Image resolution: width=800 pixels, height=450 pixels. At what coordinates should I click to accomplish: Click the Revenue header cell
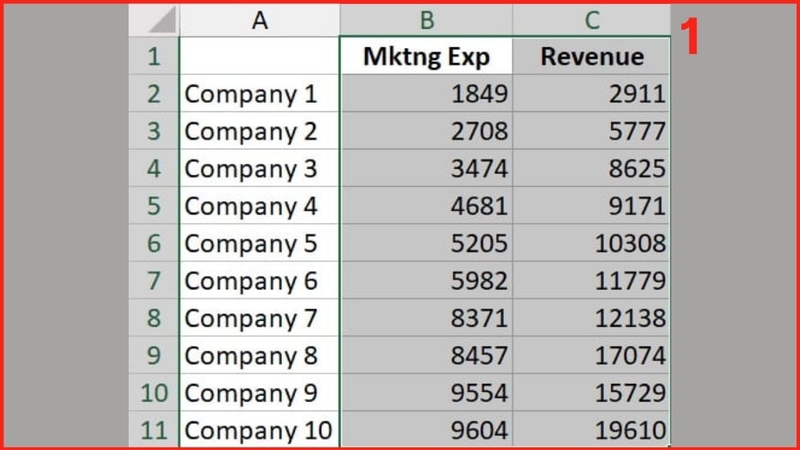592,56
